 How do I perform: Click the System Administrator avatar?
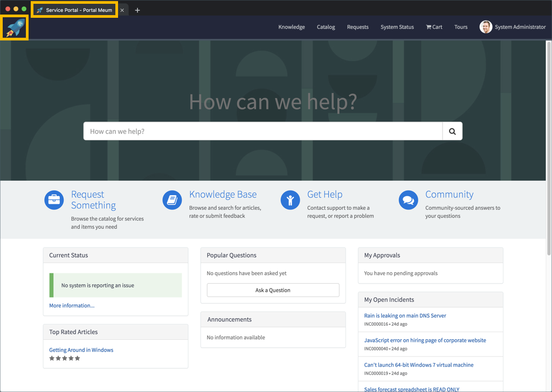486,26
